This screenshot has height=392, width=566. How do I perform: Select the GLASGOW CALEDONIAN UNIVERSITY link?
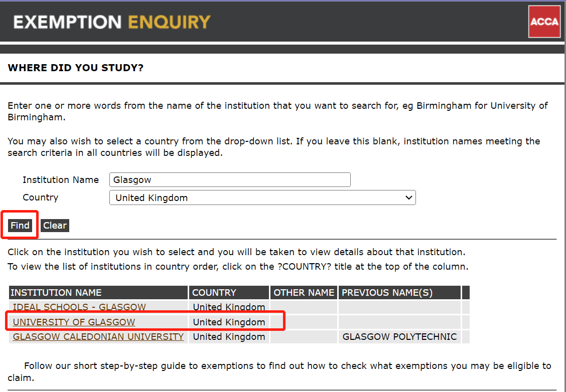point(98,337)
